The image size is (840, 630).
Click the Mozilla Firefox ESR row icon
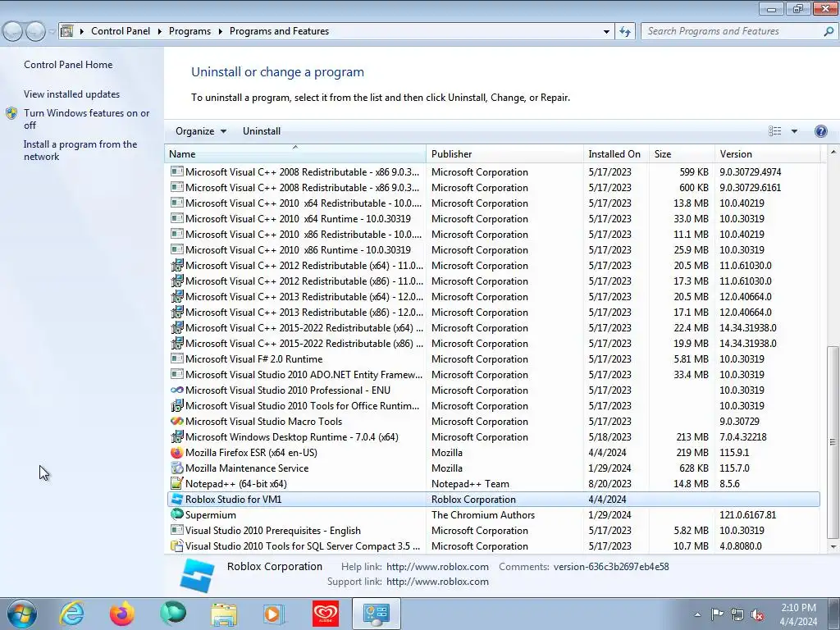177,453
